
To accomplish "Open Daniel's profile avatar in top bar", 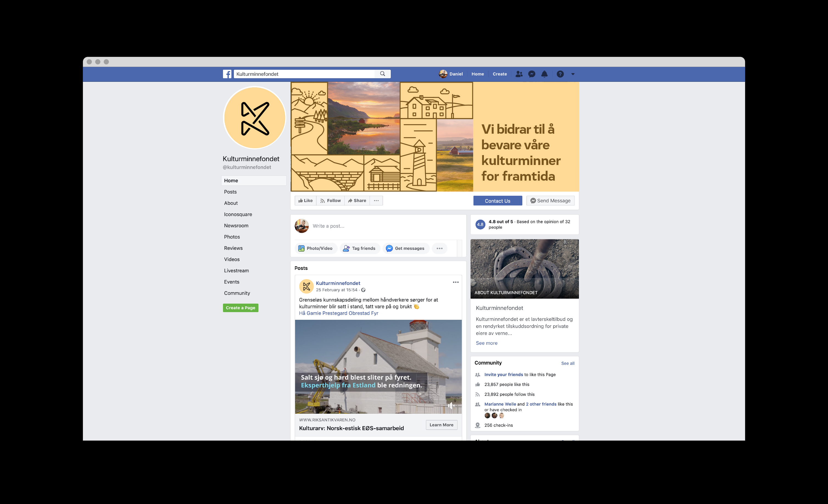I will click(443, 74).
